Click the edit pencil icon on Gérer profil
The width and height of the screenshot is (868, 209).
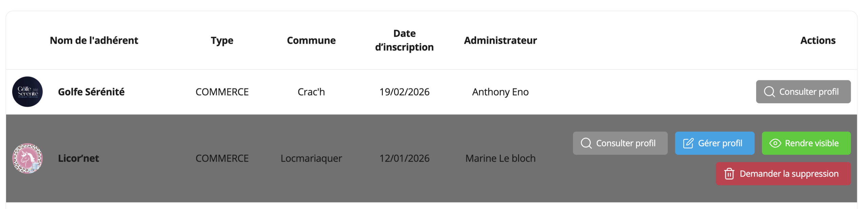[688, 143]
